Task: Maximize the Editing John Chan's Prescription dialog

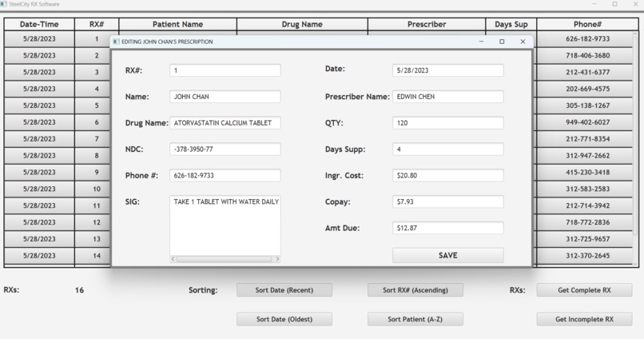Action: coord(502,42)
